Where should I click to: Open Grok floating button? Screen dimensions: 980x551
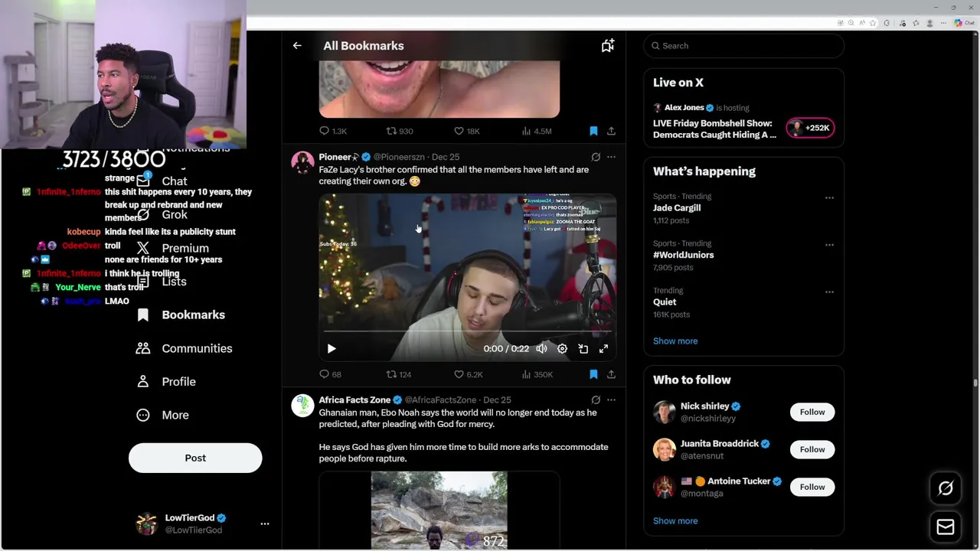click(946, 488)
